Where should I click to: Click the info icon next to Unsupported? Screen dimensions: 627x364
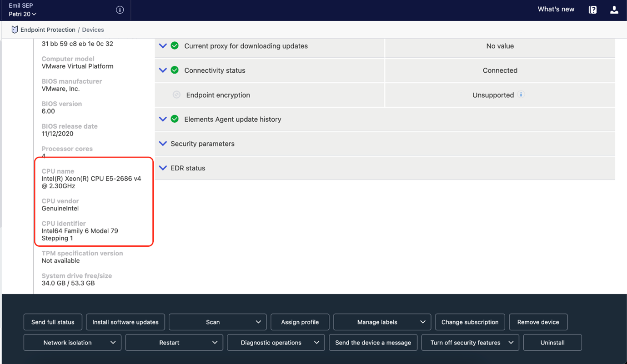click(521, 95)
